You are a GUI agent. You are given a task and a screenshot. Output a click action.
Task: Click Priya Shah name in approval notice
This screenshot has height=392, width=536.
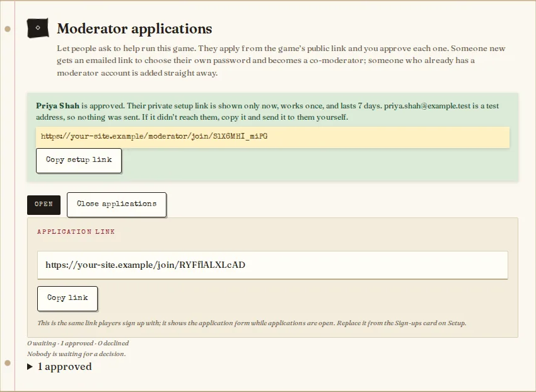coord(57,106)
